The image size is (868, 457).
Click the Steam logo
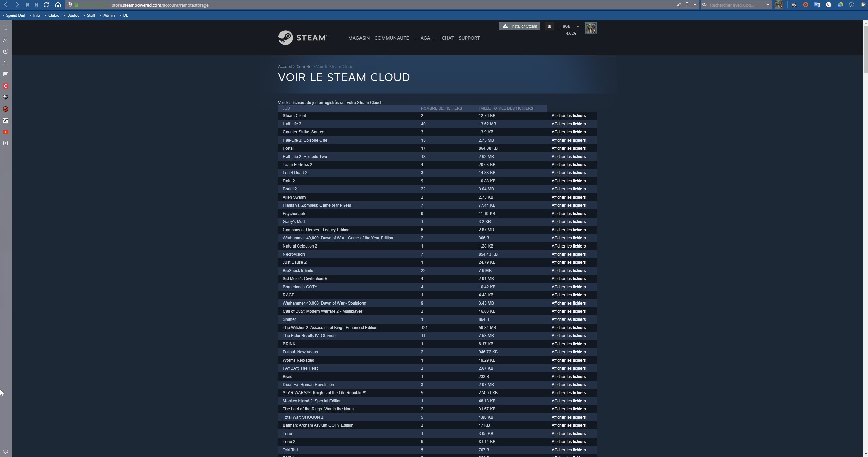click(x=302, y=38)
